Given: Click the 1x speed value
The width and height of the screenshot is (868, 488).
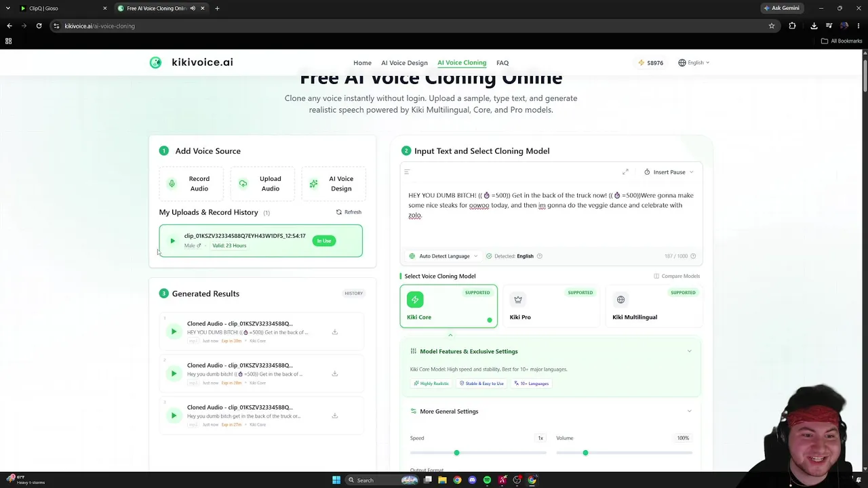Looking at the screenshot, I should coord(540,439).
